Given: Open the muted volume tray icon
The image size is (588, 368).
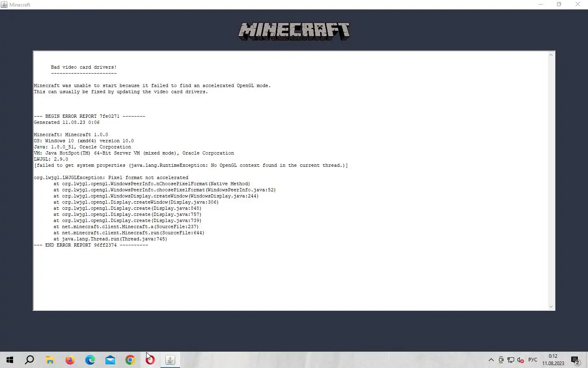Looking at the screenshot, I should (521, 360).
